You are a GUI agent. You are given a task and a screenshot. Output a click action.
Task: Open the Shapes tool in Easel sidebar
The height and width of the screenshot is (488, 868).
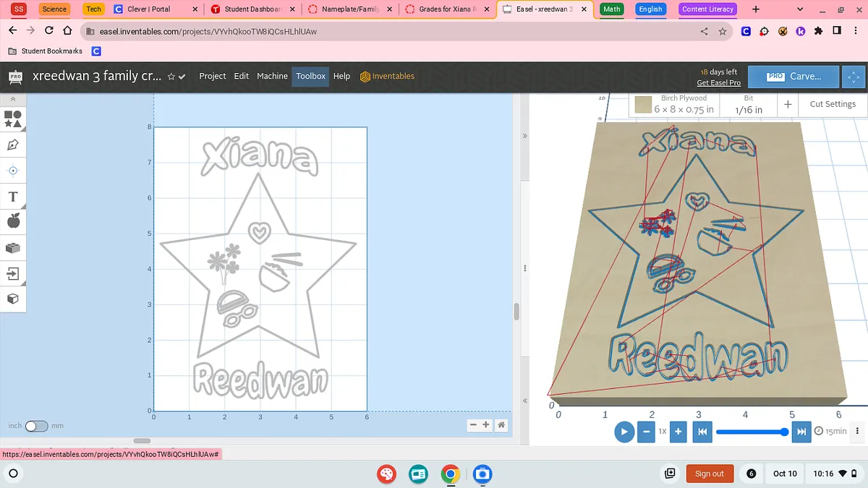click(13, 119)
